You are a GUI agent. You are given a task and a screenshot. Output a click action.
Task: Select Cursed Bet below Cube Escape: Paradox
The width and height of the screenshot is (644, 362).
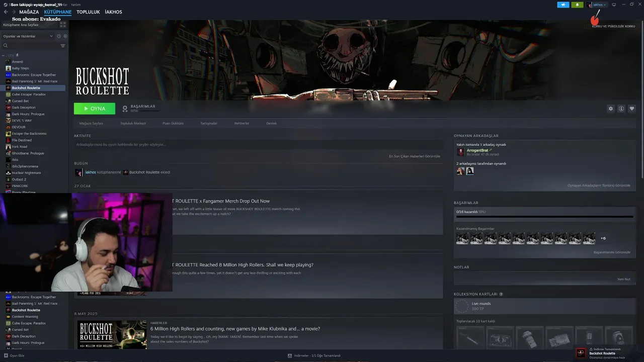[20, 101]
